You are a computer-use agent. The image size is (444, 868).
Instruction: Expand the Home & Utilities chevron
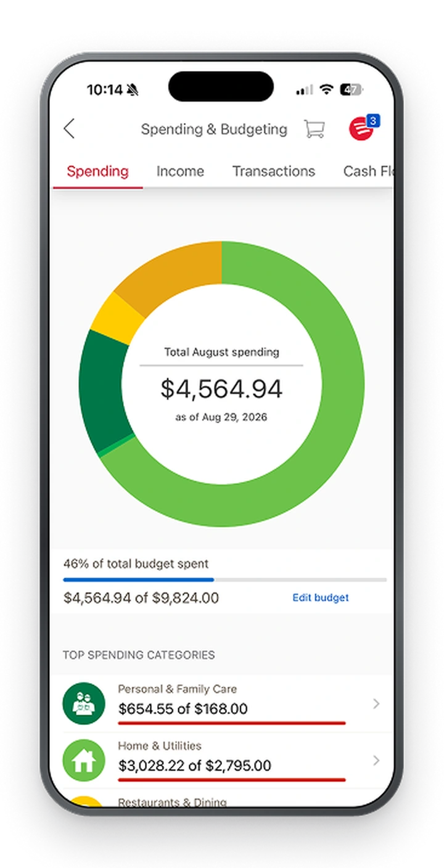tap(376, 761)
